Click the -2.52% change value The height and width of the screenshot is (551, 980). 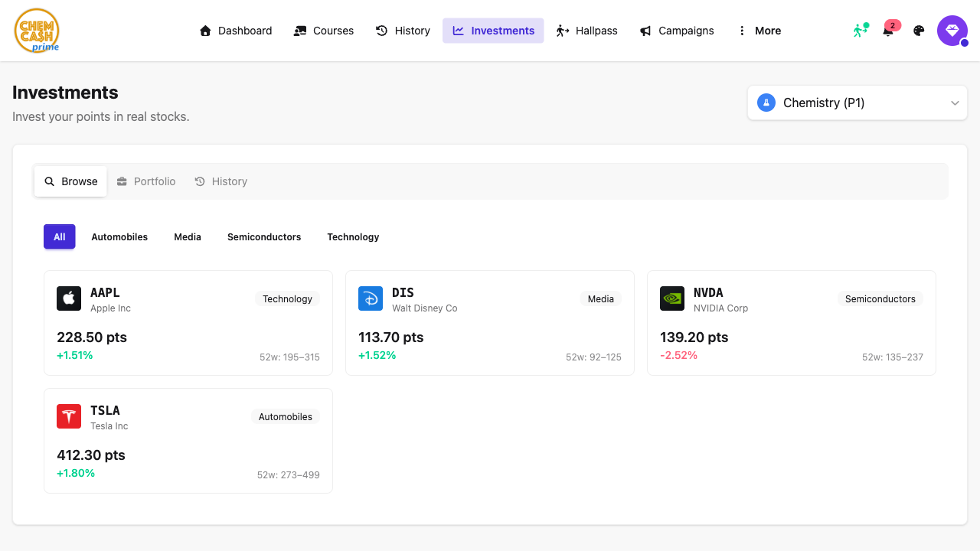coord(678,355)
